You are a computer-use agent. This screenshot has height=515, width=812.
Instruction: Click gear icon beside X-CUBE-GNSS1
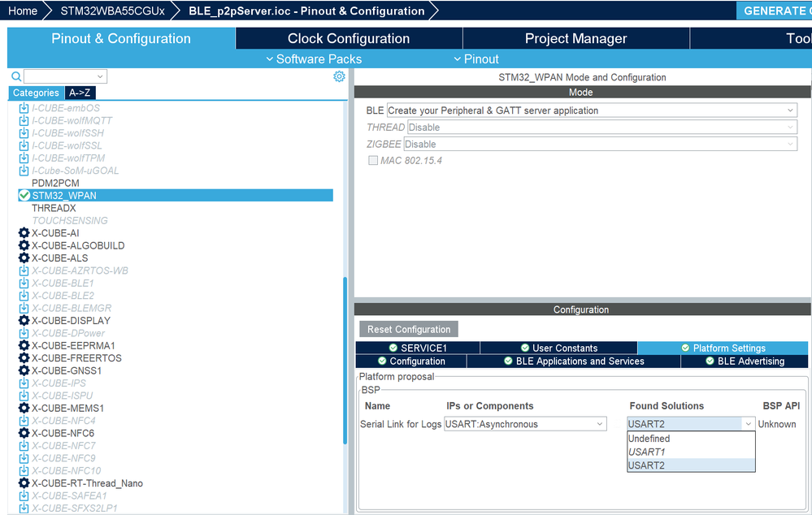(x=24, y=370)
